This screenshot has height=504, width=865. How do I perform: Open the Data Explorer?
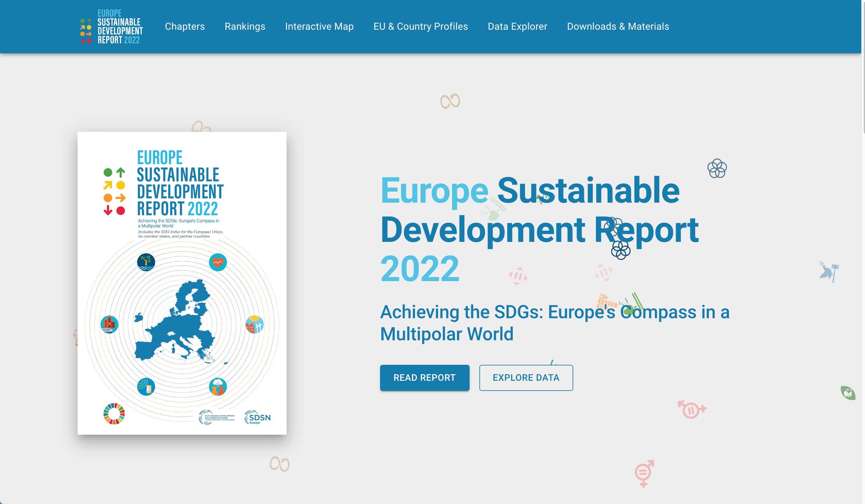tap(517, 26)
